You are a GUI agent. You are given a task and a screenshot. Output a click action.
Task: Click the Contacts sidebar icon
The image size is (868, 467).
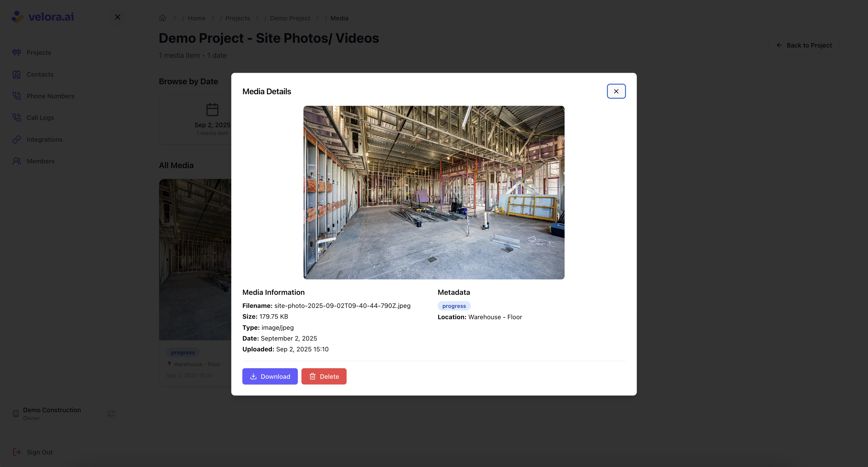coord(17,74)
